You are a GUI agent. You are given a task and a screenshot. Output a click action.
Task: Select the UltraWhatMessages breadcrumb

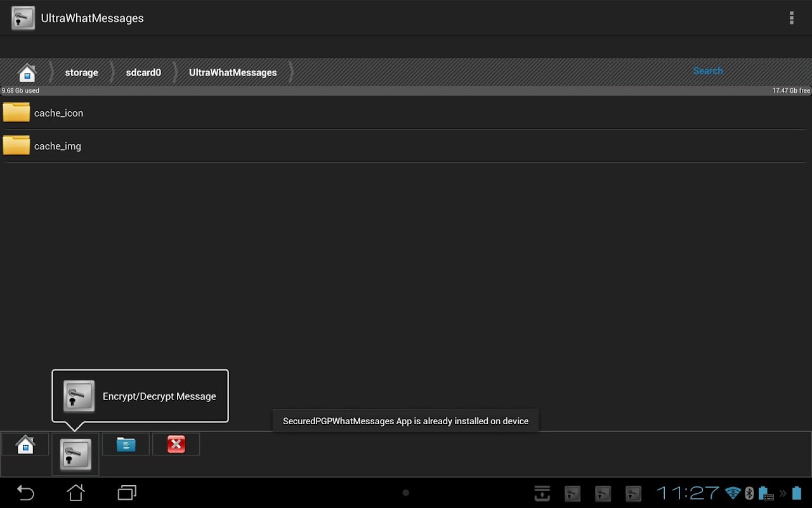(x=233, y=72)
